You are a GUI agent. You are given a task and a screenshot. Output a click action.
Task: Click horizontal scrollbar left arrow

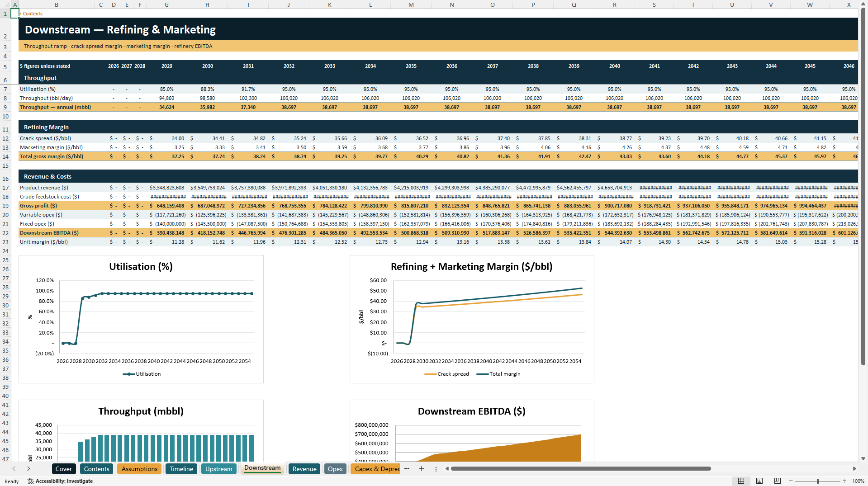[447, 469]
